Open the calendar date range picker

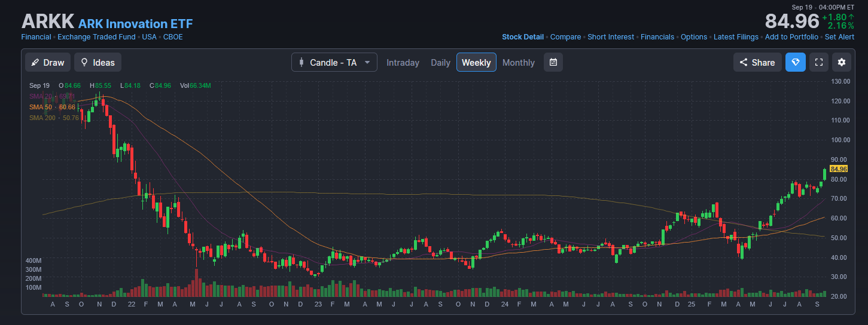(x=553, y=63)
